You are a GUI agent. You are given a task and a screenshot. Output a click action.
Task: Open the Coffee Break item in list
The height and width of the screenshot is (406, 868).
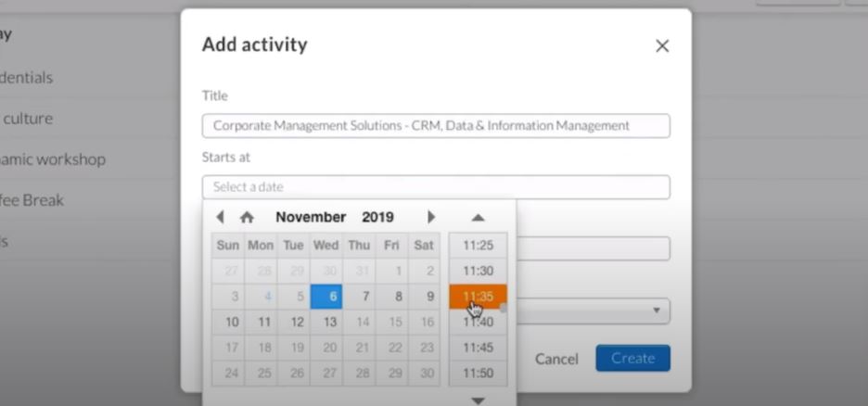click(32, 200)
